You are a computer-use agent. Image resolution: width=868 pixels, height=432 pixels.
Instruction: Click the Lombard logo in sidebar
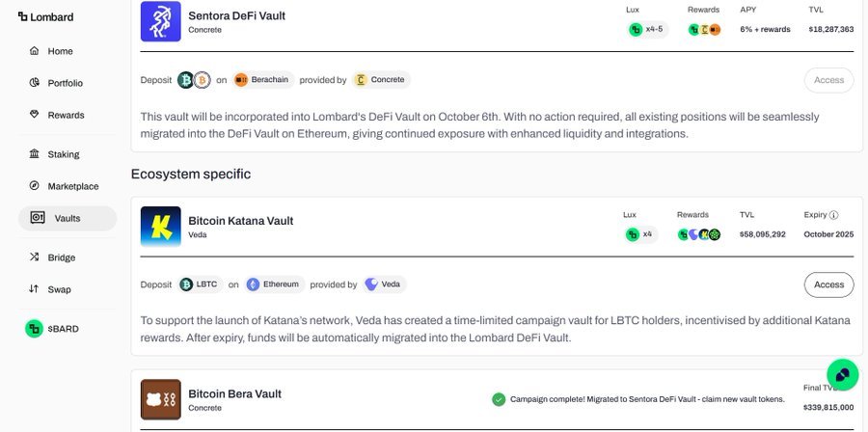click(x=45, y=17)
